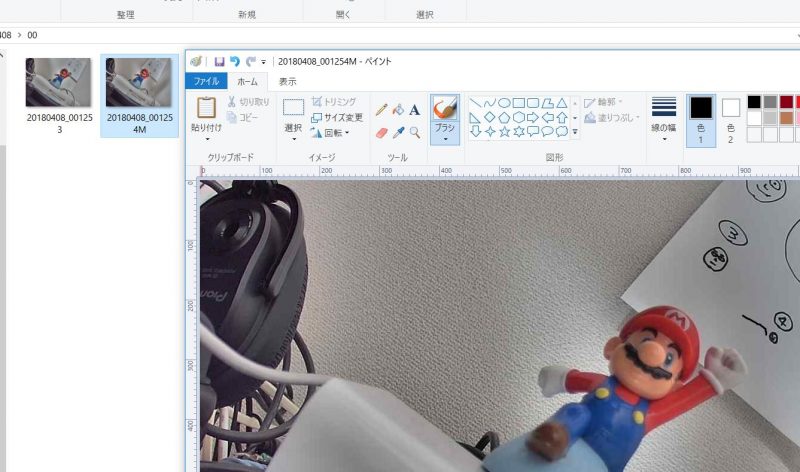Screen dimensions: 800x472
Task: Open the 回転 dropdown
Action: point(330,133)
